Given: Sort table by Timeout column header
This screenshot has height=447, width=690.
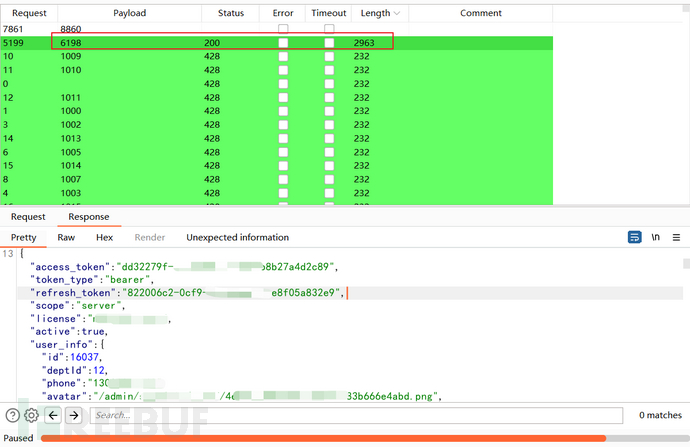Looking at the screenshot, I should coord(329,13).
